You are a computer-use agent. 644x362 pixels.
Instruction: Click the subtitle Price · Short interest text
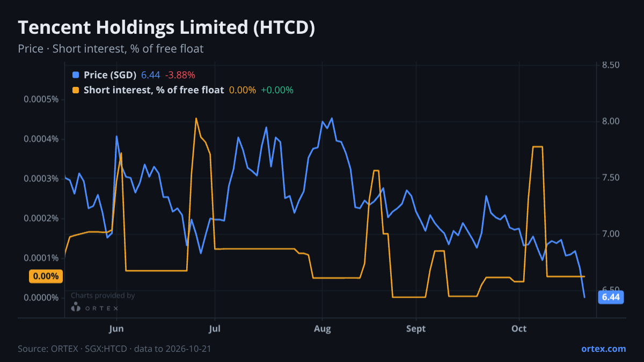click(x=111, y=49)
